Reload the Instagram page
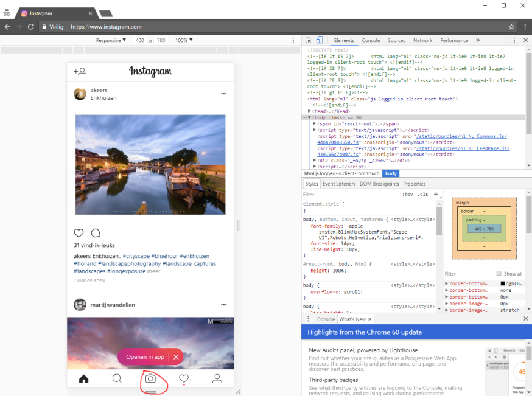Viewport: 532px width, 396px height. click(x=31, y=27)
